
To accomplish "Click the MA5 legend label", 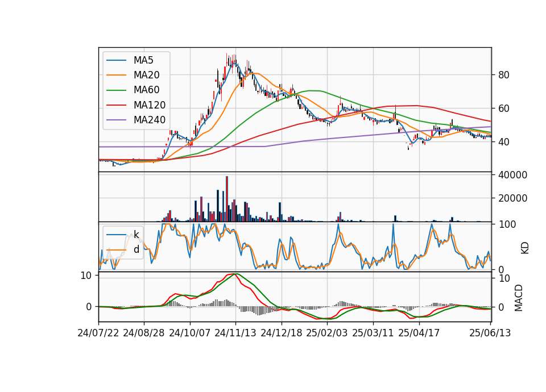I will pos(143,60).
